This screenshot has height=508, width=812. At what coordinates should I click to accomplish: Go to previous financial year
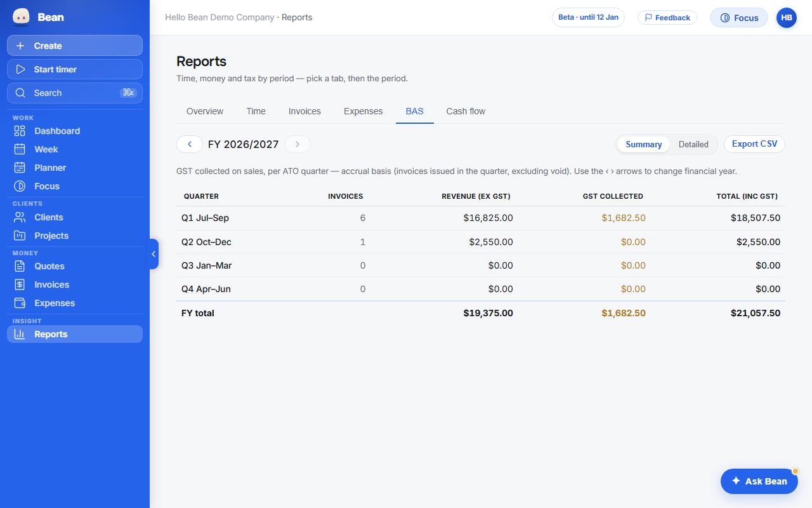pos(190,144)
